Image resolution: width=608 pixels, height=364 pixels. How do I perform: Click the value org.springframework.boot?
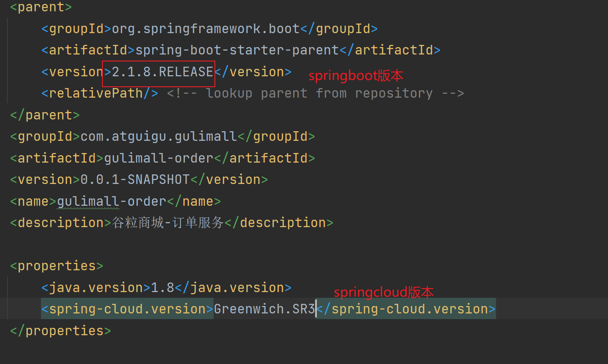click(x=206, y=29)
